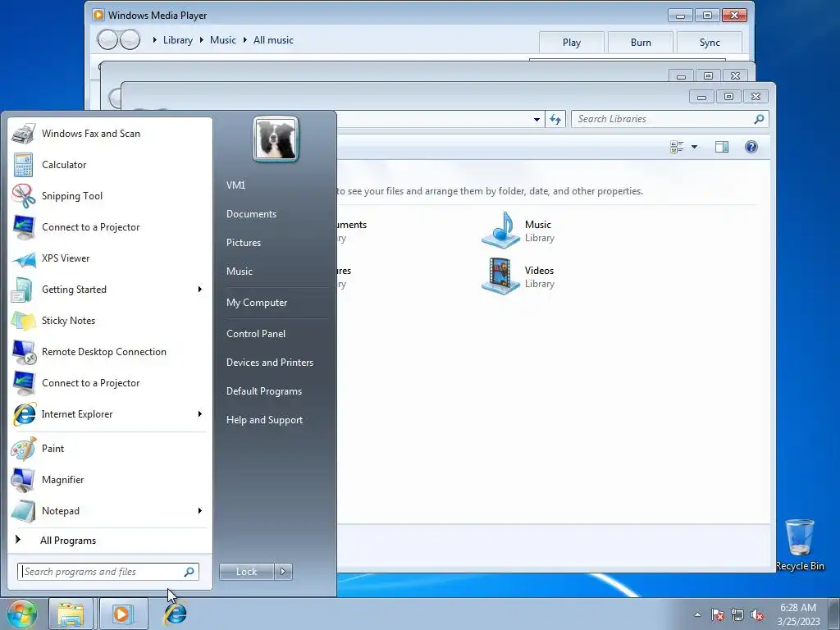Open Default Programs

click(x=264, y=391)
